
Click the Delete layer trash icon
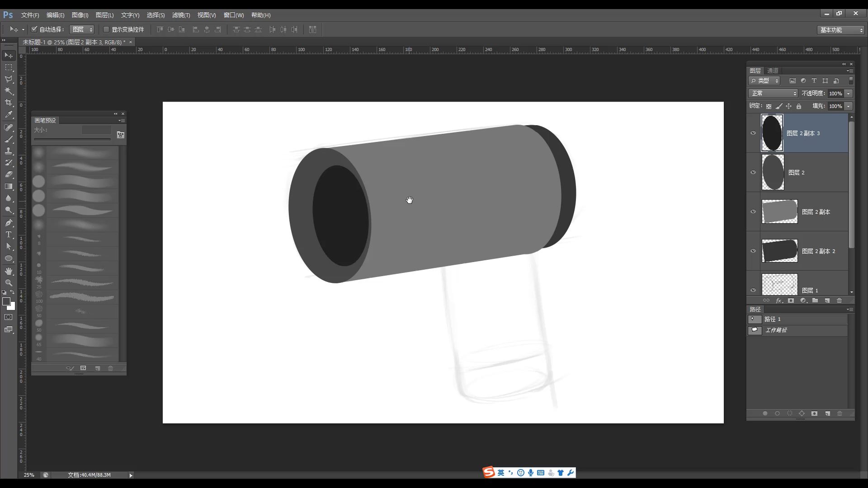[839, 300]
